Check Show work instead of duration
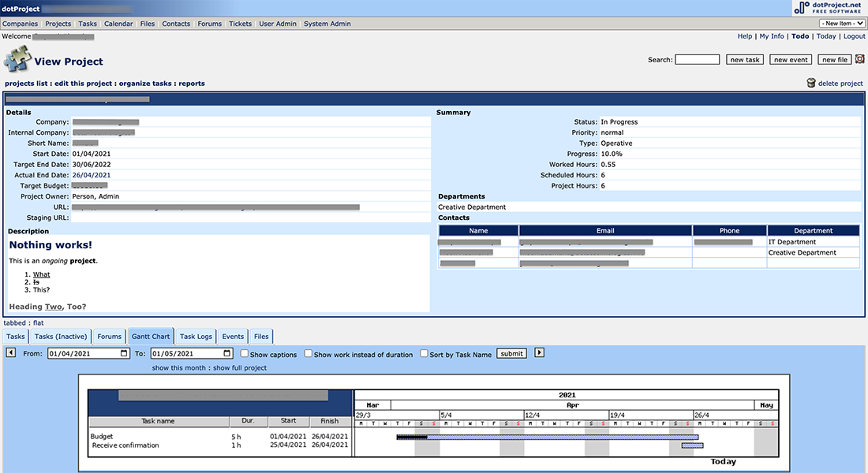868x473 pixels. click(x=309, y=354)
